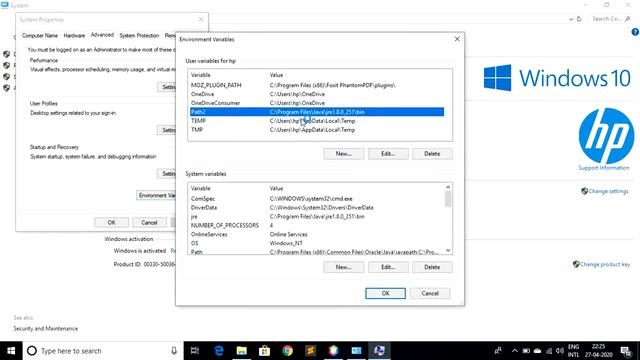
Task: Open the colorful hexagon app on the taskbar
Action: 333,351
